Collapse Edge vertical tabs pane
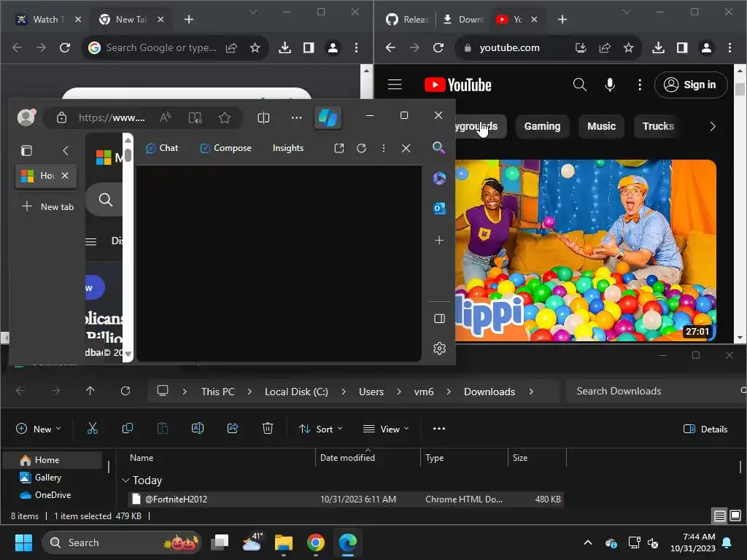The image size is (747, 560). click(66, 151)
